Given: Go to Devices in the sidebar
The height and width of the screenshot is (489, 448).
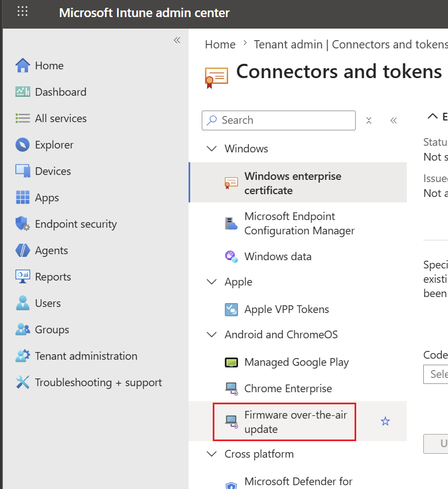Looking at the screenshot, I should [53, 171].
